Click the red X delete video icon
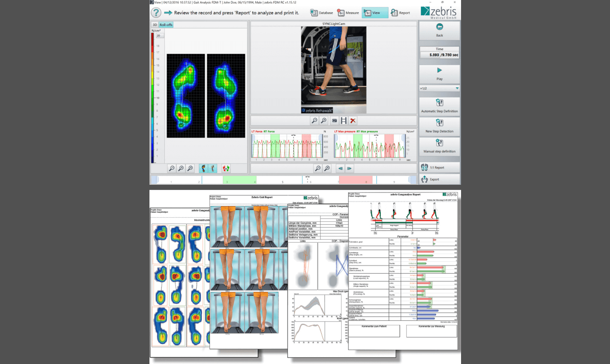This screenshot has height=364, width=610. click(x=353, y=121)
